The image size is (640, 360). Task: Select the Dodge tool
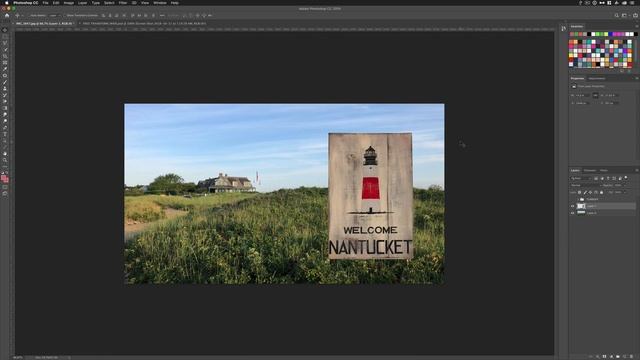click(5, 121)
